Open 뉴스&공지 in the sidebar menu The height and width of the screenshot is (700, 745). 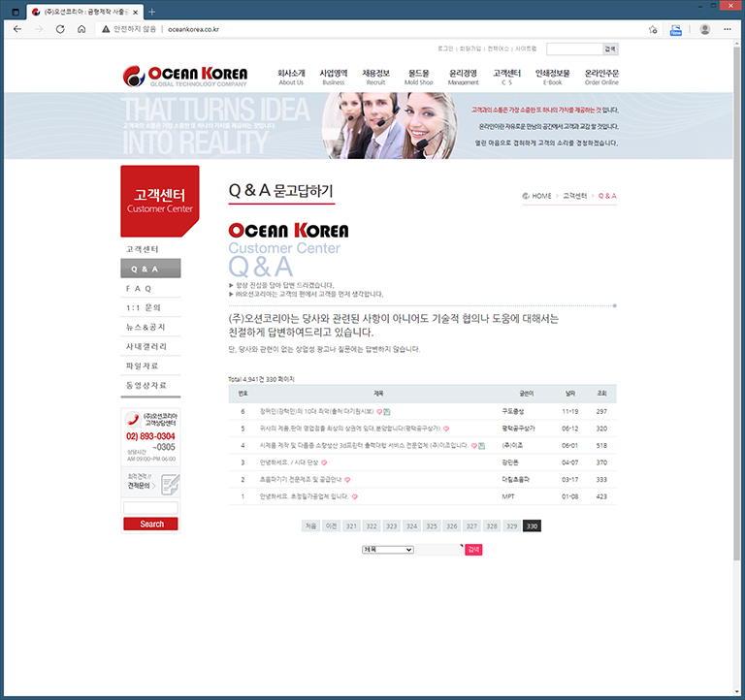(x=146, y=327)
